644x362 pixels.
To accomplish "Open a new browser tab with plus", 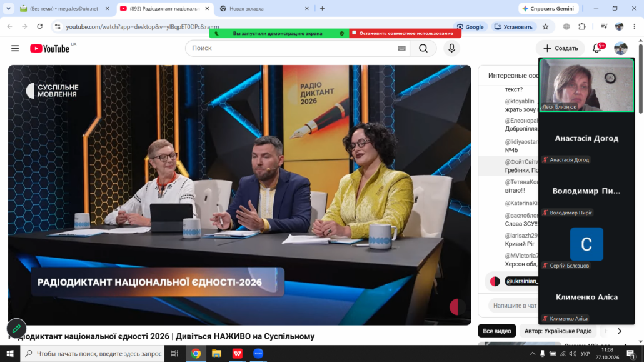I will (x=323, y=9).
